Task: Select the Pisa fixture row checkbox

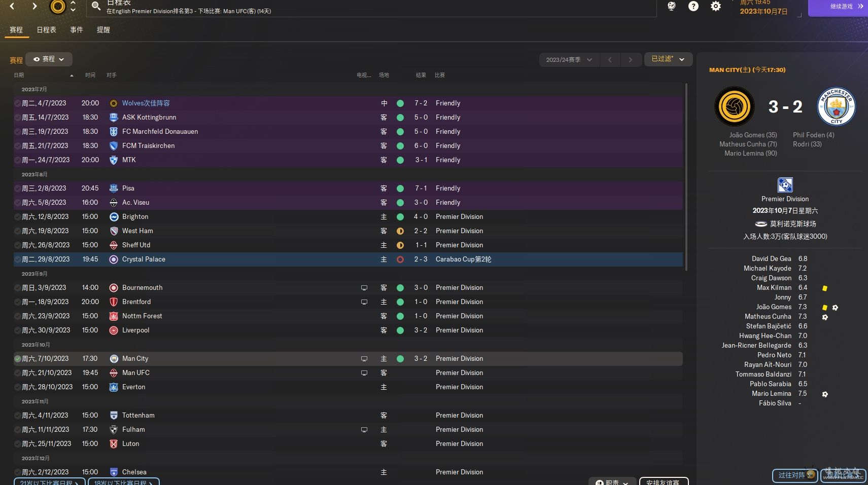Action: coord(17,188)
